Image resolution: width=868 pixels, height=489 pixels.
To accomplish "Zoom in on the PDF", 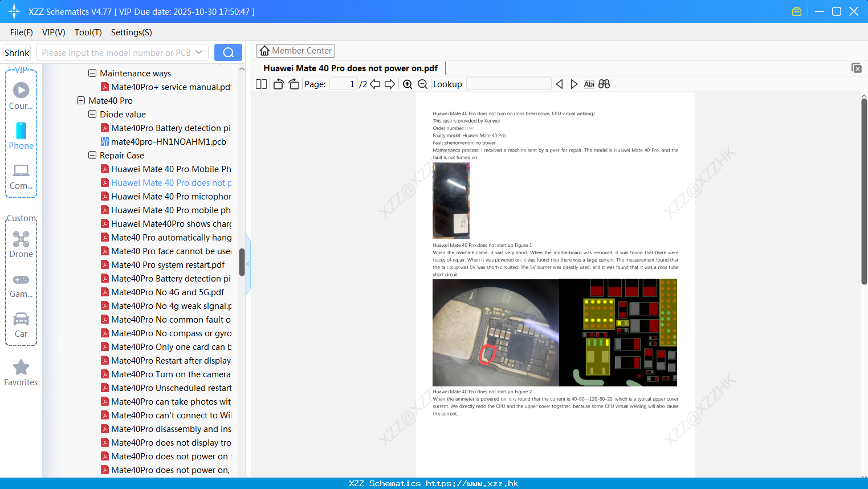I will pyautogui.click(x=407, y=84).
